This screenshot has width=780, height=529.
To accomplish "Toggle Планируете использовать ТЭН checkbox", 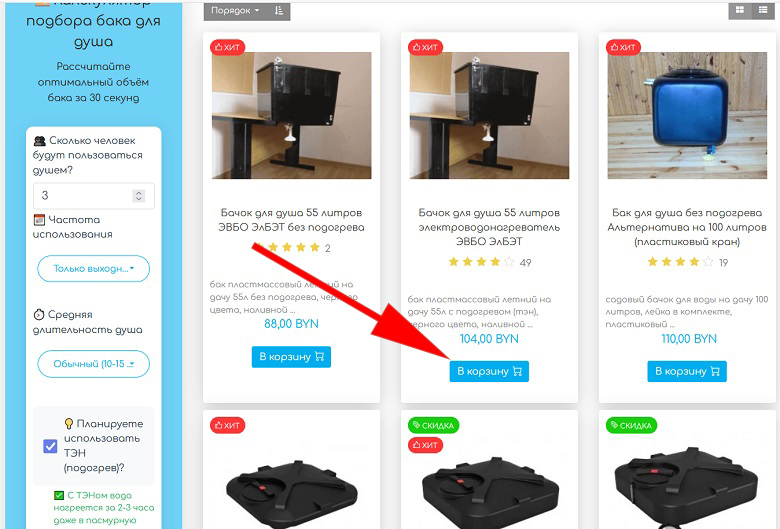I will point(50,446).
